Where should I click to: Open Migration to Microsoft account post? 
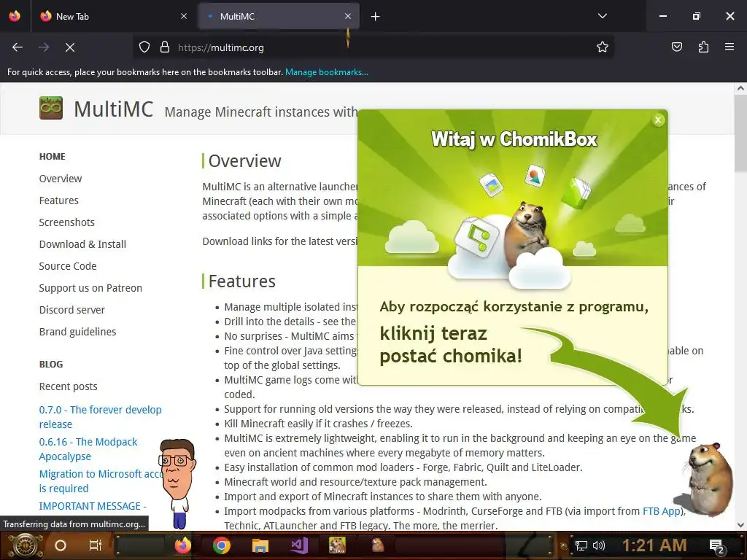(100, 481)
